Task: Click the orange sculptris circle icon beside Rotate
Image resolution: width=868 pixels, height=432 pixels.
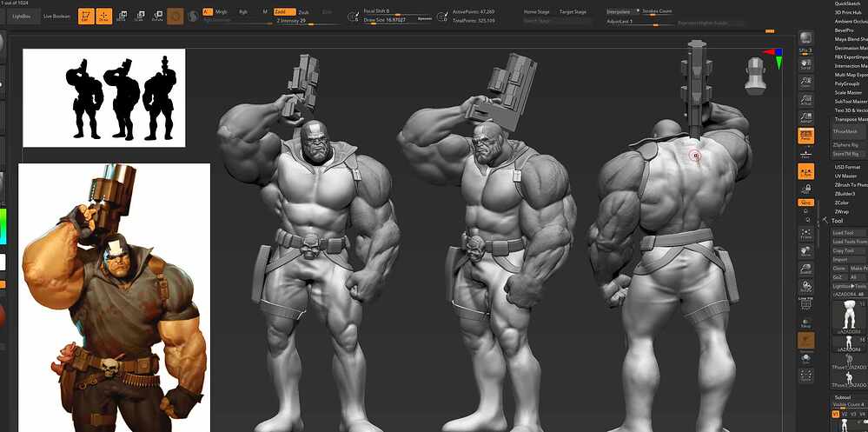Action: pyautogui.click(x=176, y=16)
